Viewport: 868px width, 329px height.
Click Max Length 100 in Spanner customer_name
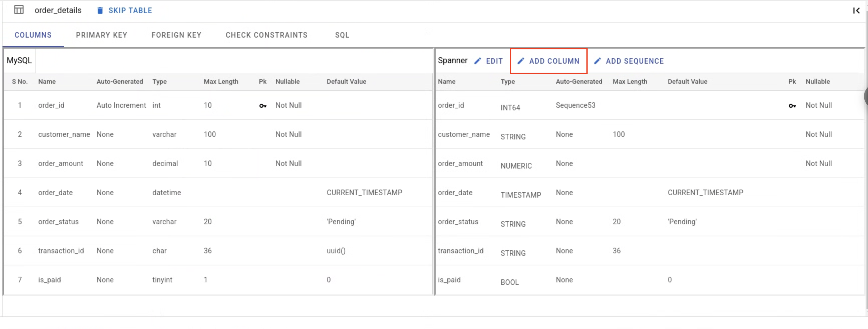[x=619, y=134]
